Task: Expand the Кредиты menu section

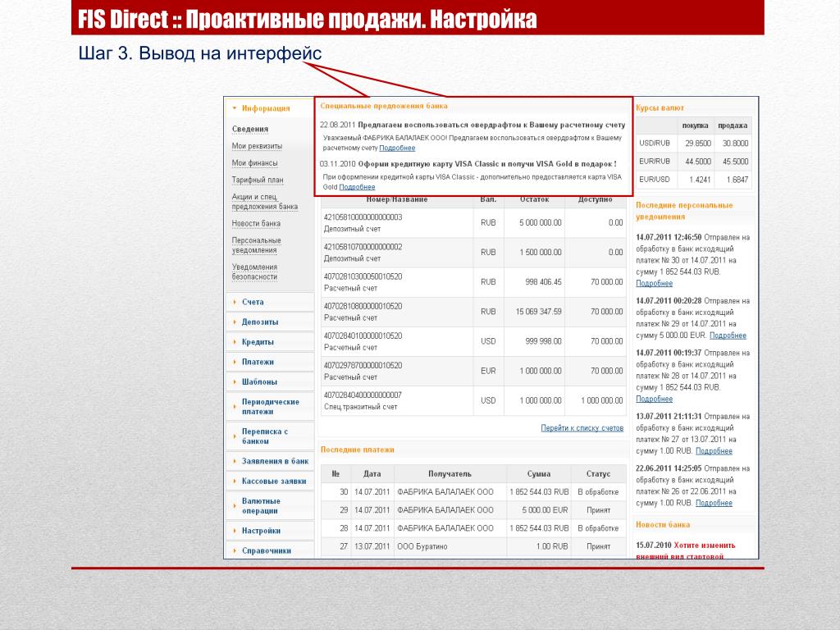Action: pos(258,342)
